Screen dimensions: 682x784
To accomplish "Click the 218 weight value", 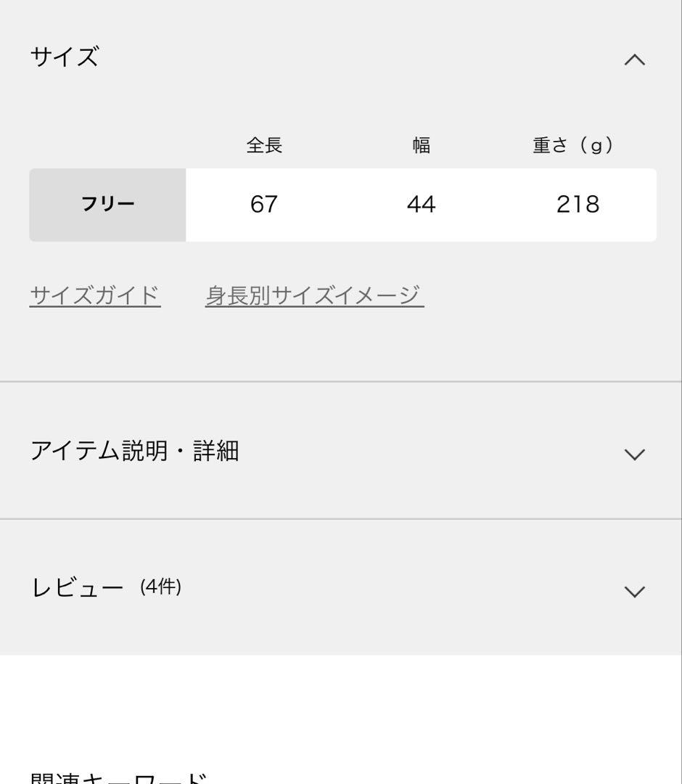I will [x=578, y=205].
